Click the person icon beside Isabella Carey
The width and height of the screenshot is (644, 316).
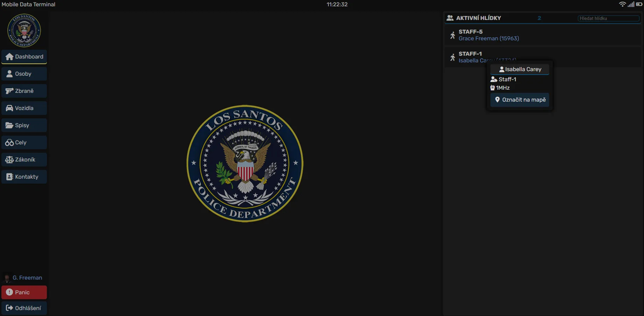[x=502, y=69]
